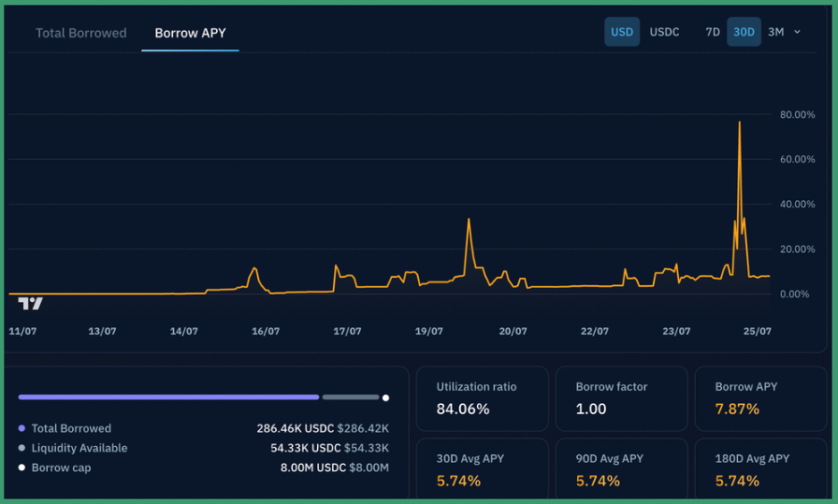This screenshot has height=504, width=838.
Task: Switch chart currency to USDC
Action: (664, 32)
